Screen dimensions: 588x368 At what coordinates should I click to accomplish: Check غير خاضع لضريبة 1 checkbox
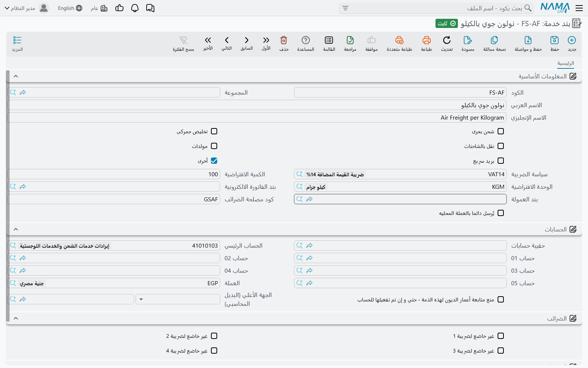coord(501,336)
